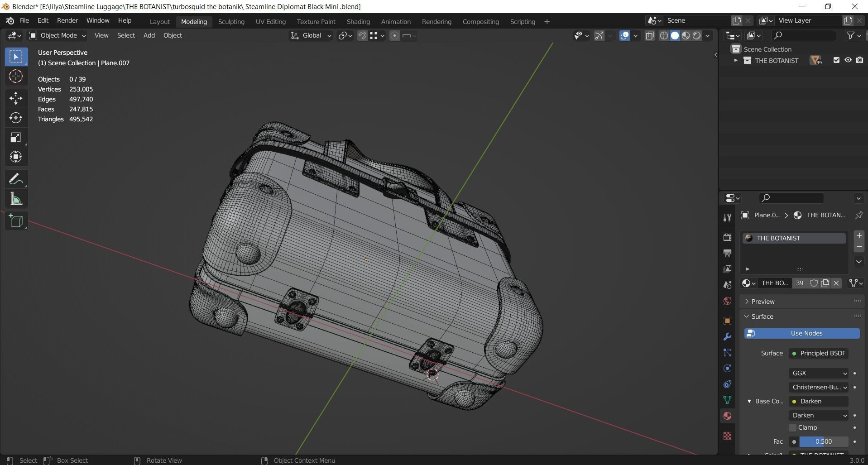Toggle X-Ray display mode
The height and width of the screenshot is (465, 868).
tap(650, 35)
